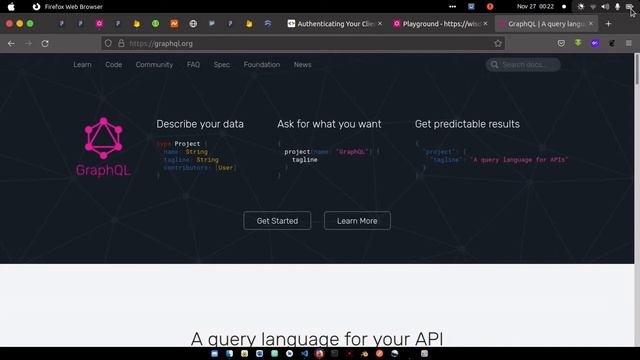
Task: Click the pink GraphQL logo
Action: pyautogui.click(x=103, y=147)
